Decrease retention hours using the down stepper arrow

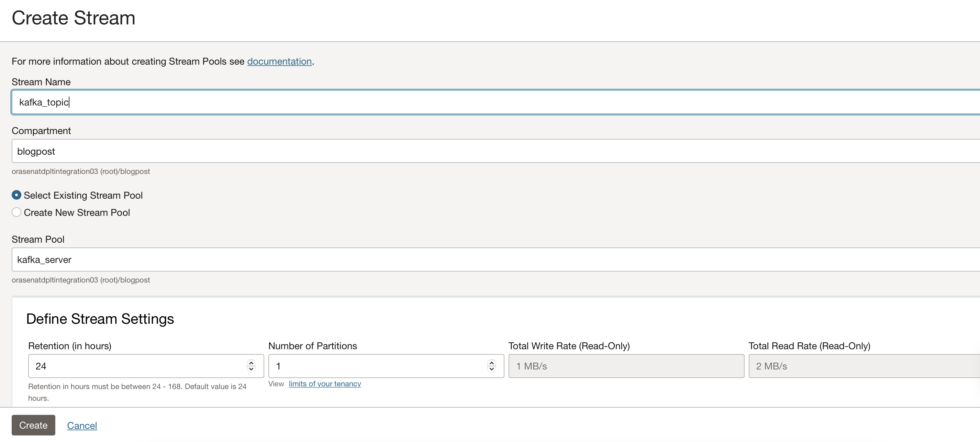251,369
